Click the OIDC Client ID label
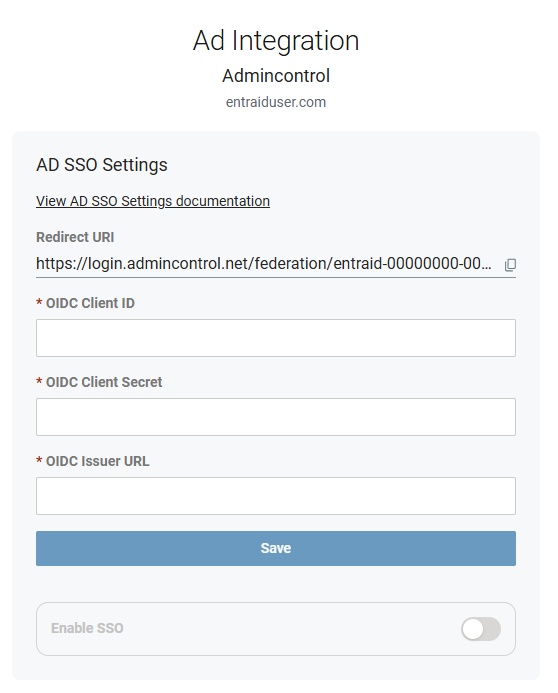Screen dimensions: 558x693 click(90, 303)
